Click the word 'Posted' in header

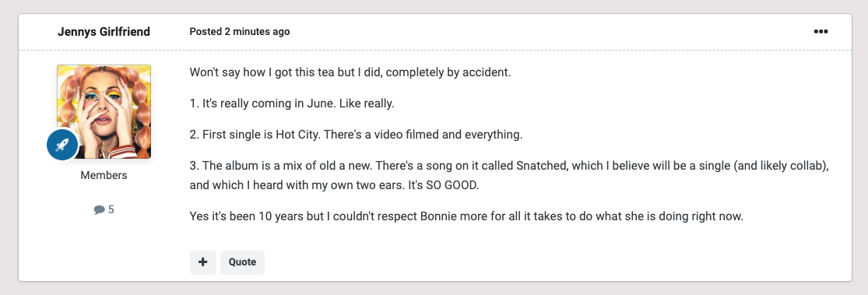tap(206, 32)
